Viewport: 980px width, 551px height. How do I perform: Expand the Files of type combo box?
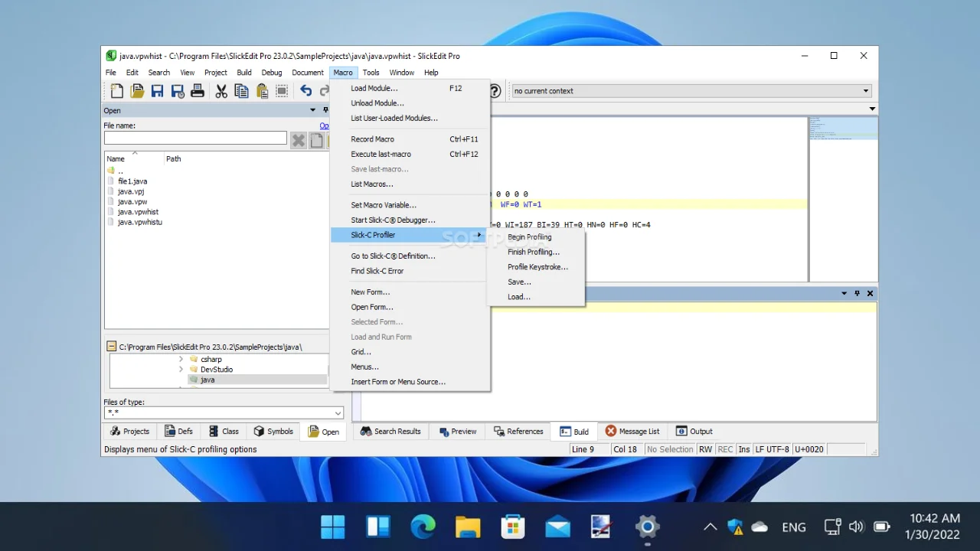(338, 413)
